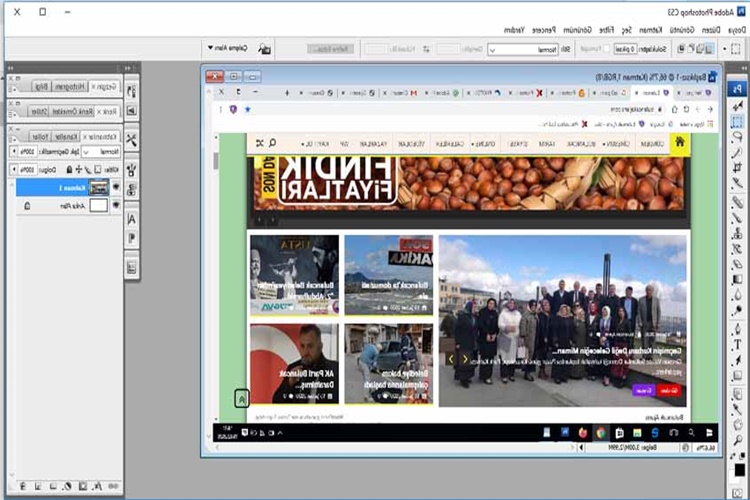This screenshot has height=500, width=750.
Task: Select the Quick Selection wand tool
Action: pyautogui.click(x=737, y=153)
